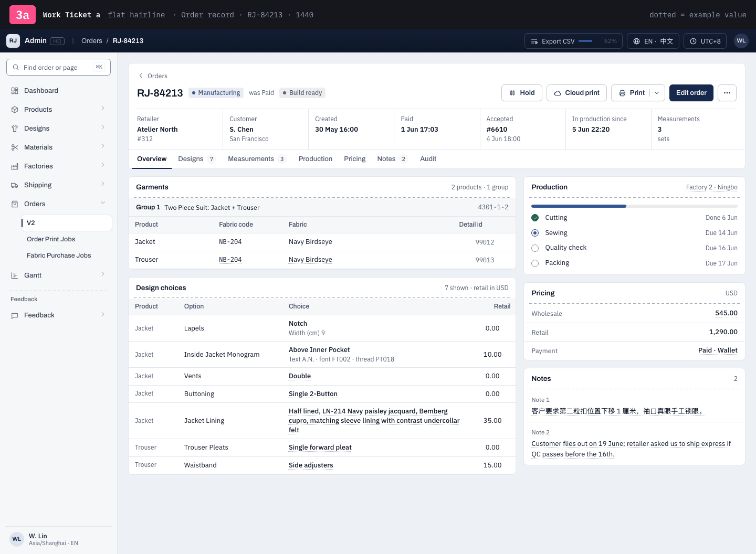Screen dimensions: 756x554
Task: Open the Production tab
Action: 316,159
